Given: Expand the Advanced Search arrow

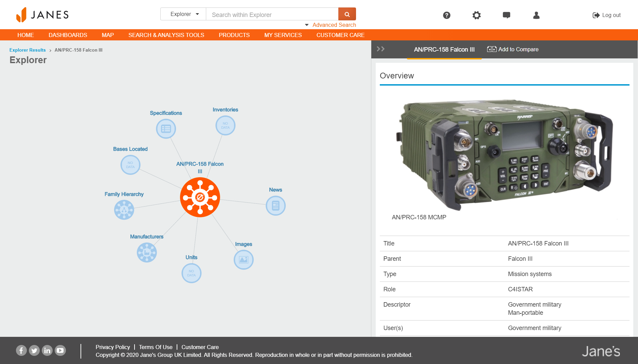Looking at the screenshot, I should tap(307, 25).
